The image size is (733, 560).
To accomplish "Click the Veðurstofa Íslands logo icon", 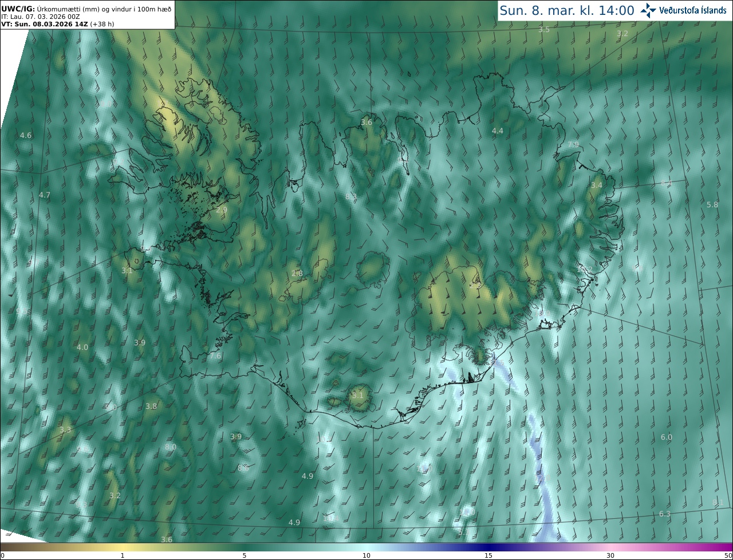I will tap(648, 10).
